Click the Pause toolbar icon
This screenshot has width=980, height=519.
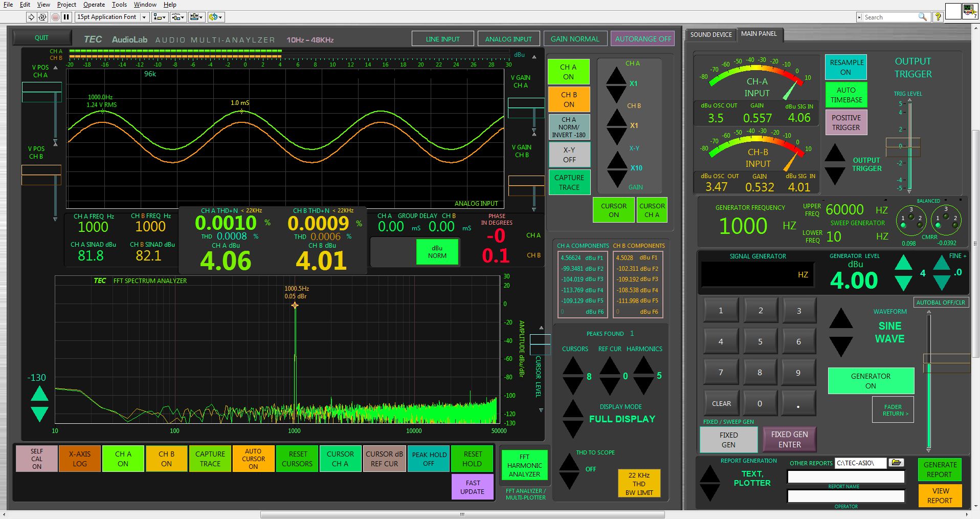coord(66,17)
